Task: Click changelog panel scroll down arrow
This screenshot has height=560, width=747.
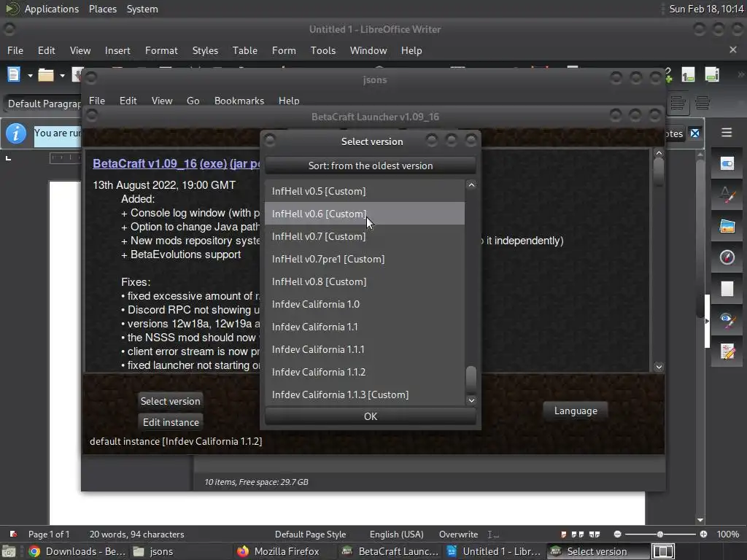Action: click(659, 367)
